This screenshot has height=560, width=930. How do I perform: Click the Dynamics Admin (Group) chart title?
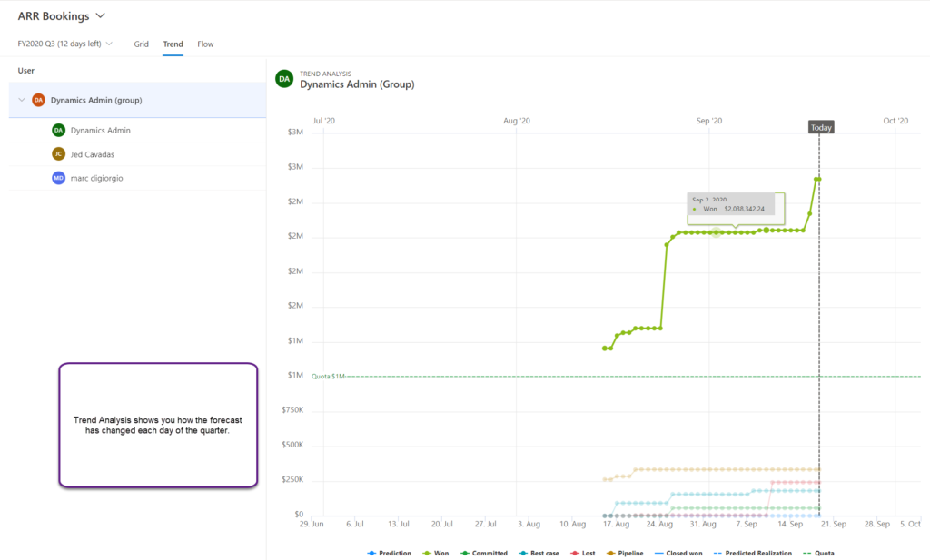pos(357,84)
